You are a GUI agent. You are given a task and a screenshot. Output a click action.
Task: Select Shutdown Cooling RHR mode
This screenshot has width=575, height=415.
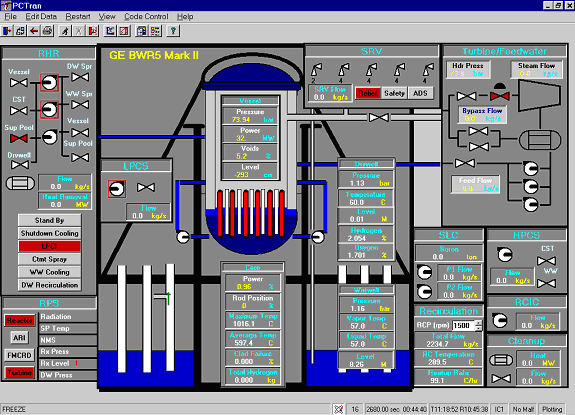(50, 233)
